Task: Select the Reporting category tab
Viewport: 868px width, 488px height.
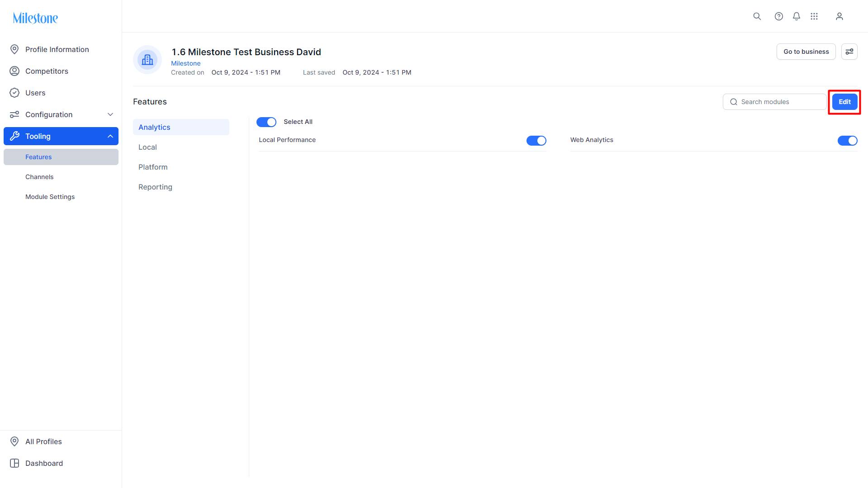Action: click(181, 187)
